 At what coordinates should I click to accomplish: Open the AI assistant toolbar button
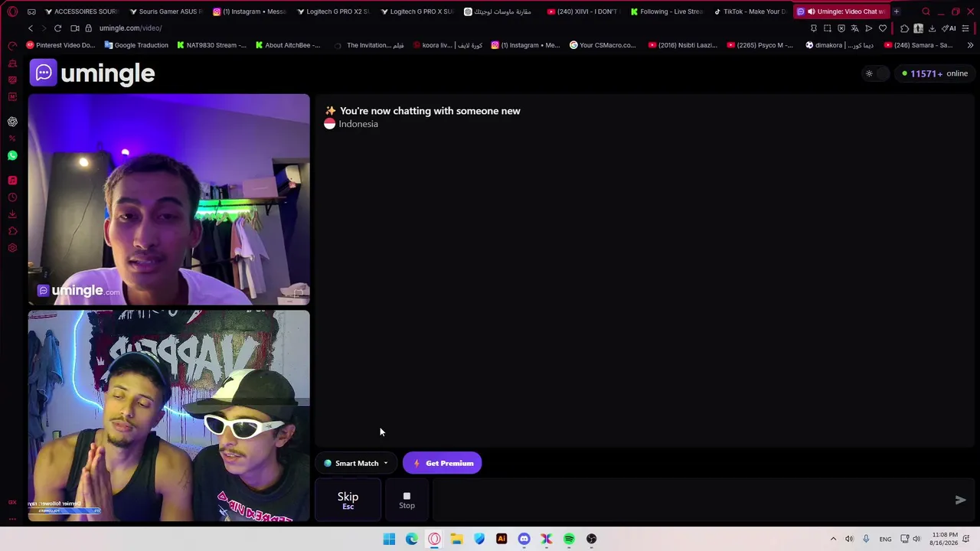[949, 28]
